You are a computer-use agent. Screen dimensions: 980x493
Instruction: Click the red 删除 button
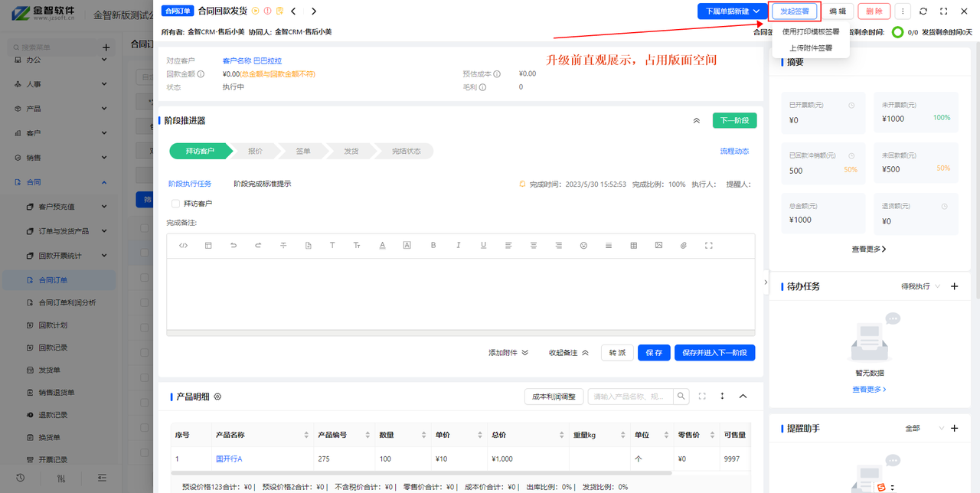874,11
